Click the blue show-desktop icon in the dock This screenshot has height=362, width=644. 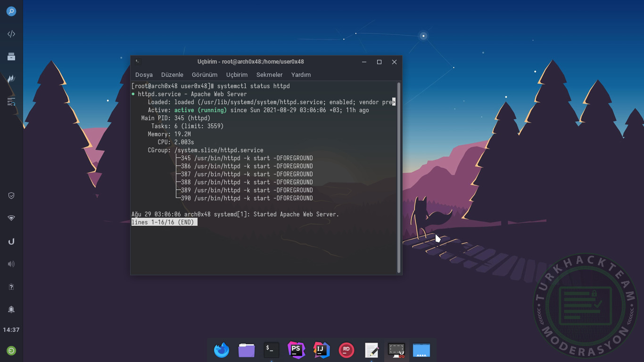point(421,350)
